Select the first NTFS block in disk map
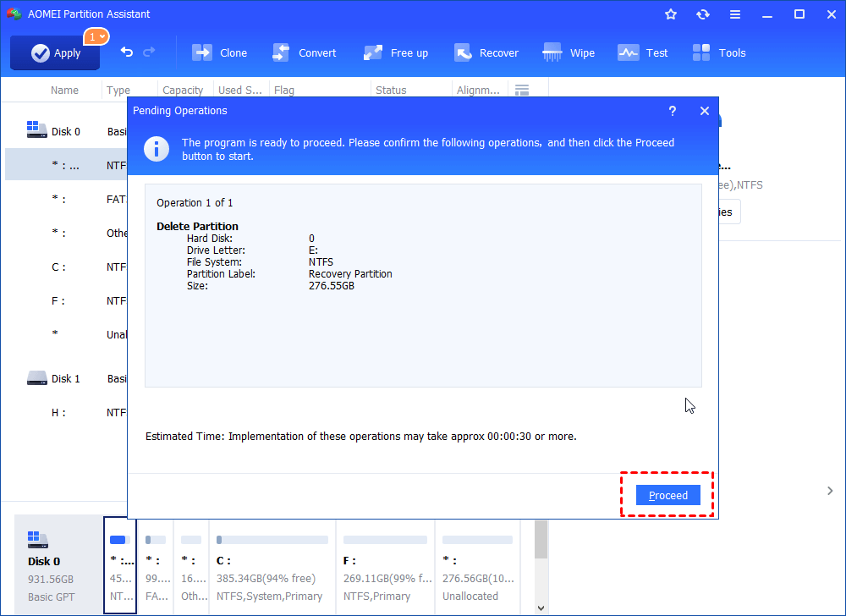This screenshot has height=616, width=846. pos(120,565)
